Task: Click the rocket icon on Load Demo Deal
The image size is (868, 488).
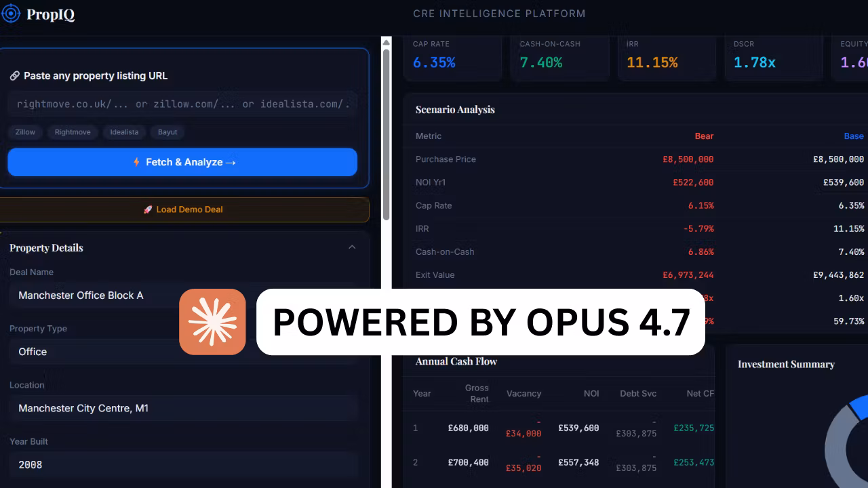Action: click(x=148, y=209)
